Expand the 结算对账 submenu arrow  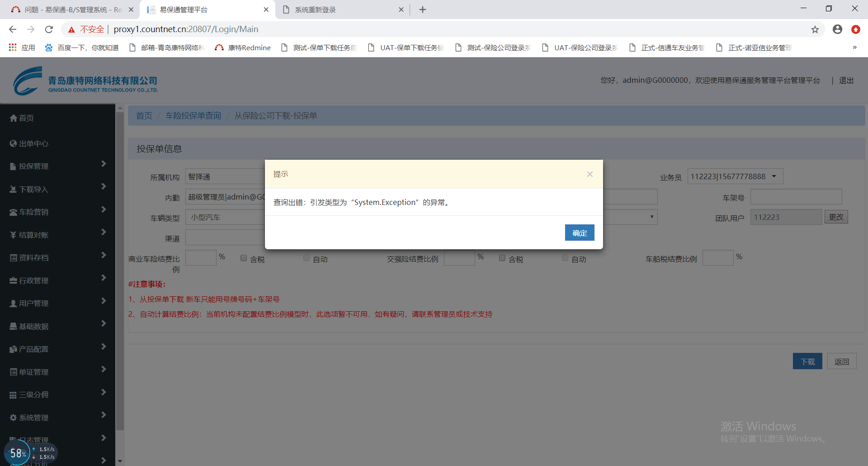104,232
